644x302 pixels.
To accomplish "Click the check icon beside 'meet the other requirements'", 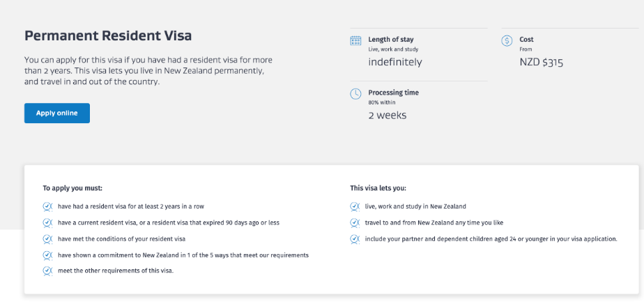I will tap(47, 271).
